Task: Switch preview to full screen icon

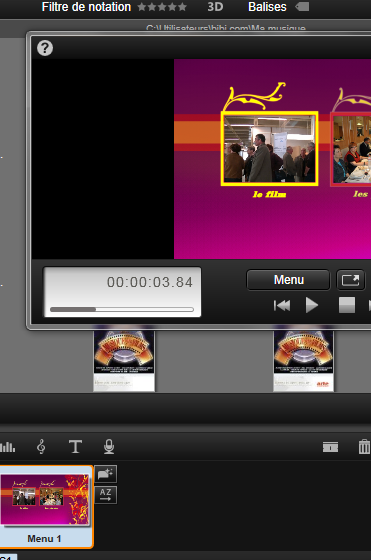Action: pyautogui.click(x=351, y=280)
